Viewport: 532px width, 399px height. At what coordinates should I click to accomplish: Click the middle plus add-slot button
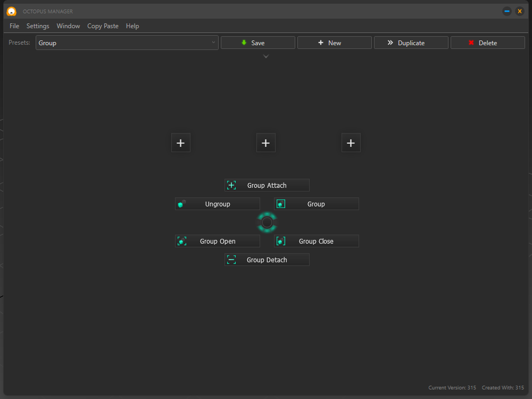tap(266, 143)
